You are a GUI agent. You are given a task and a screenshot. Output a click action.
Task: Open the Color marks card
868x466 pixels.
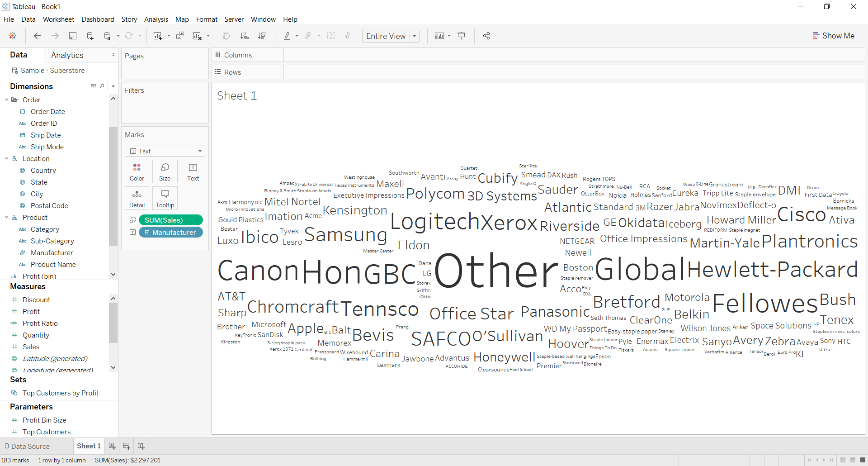click(137, 172)
